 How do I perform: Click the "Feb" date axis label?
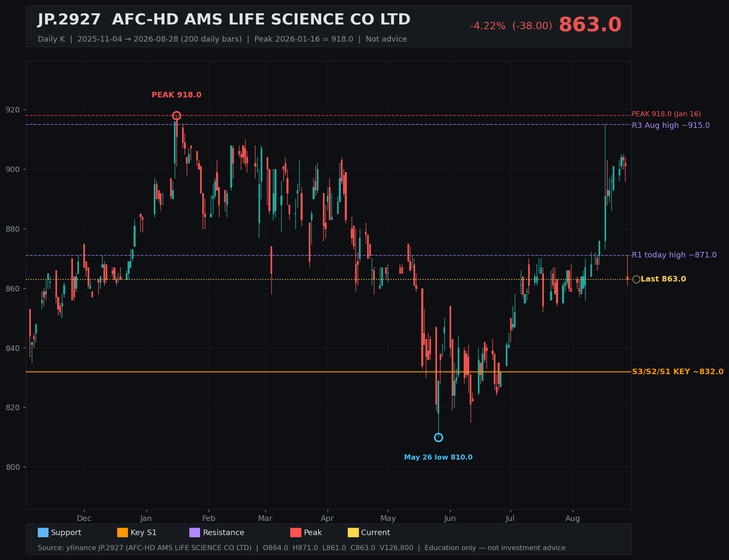tap(209, 518)
